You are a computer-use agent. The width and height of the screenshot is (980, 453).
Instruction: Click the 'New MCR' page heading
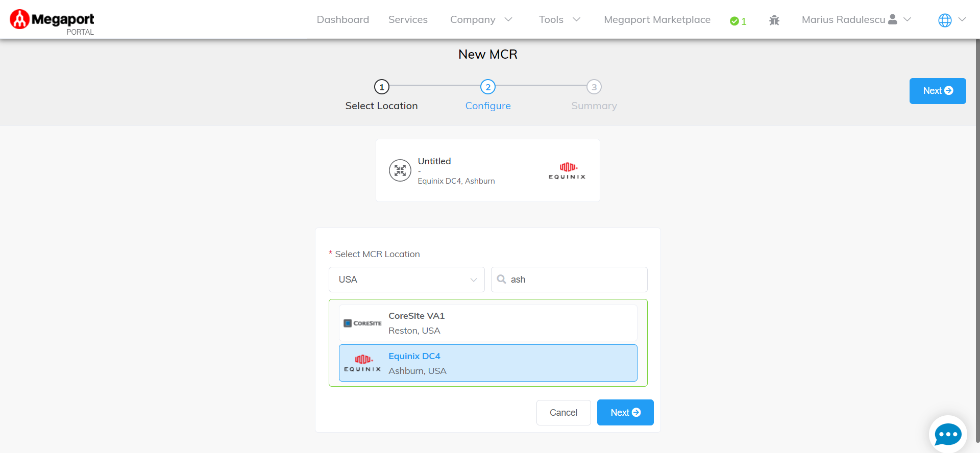tap(488, 54)
